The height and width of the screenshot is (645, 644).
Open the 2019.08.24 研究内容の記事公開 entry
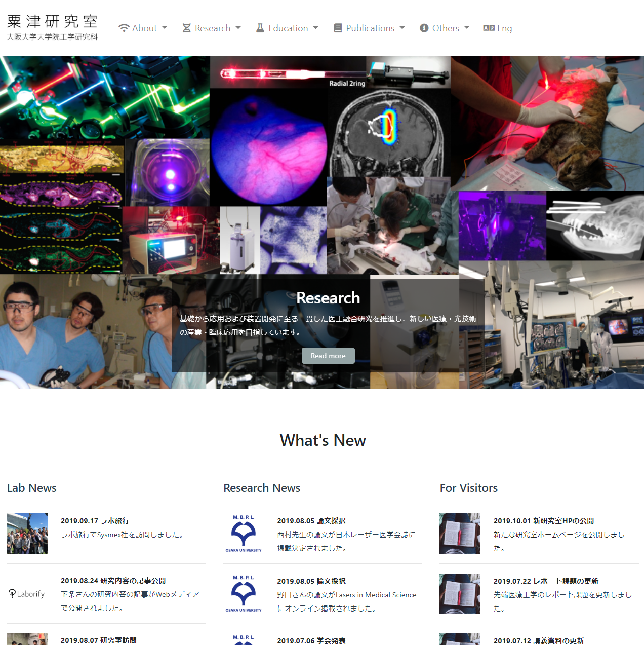[113, 581]
